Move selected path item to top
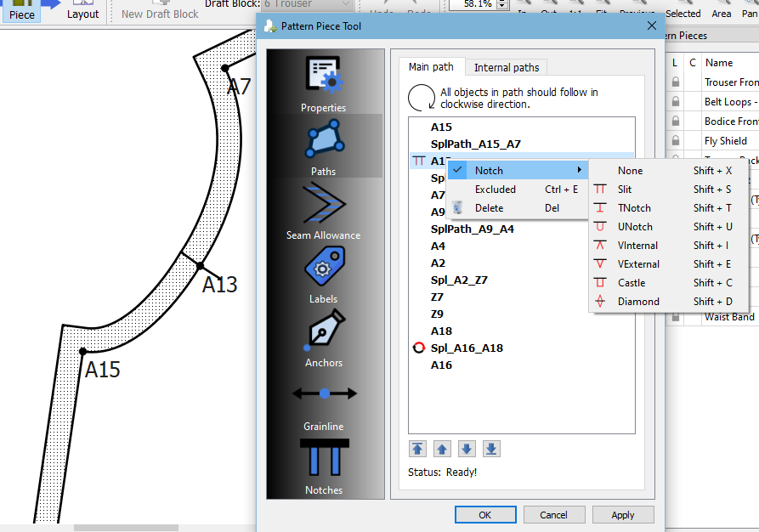759x532 pixels. 417,449
